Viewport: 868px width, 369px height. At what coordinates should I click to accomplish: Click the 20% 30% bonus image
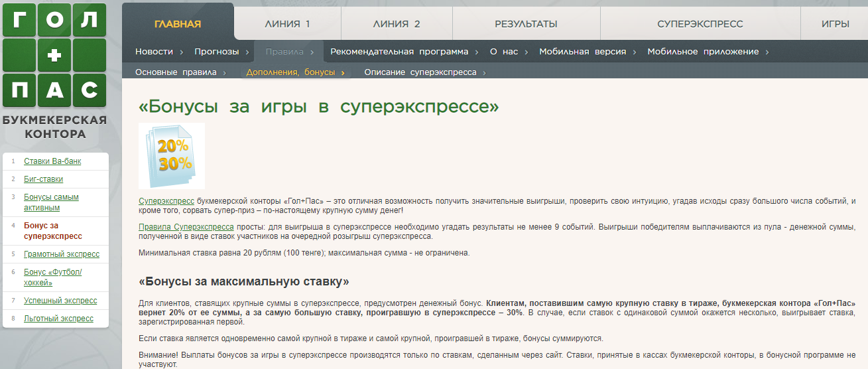[x=172, y=156]
